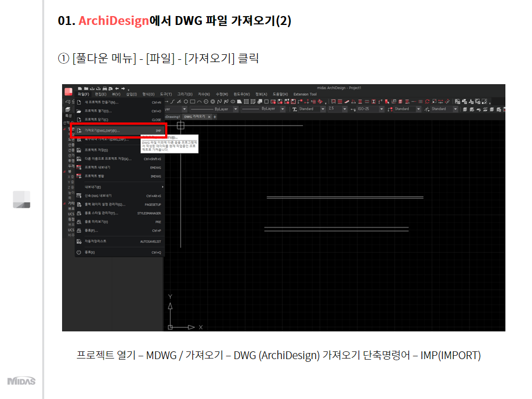Image resolution: width=532 pixels, height=399 pixels.
Task: Open 출력 페이지 설정 관리자(G) entry
Action: [x=120, y=204]
